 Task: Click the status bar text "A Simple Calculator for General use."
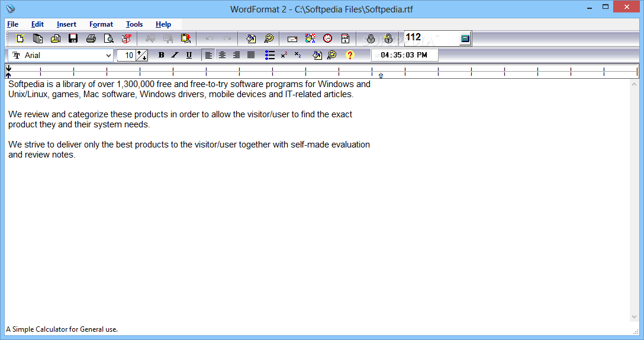(x=62, y=329)
